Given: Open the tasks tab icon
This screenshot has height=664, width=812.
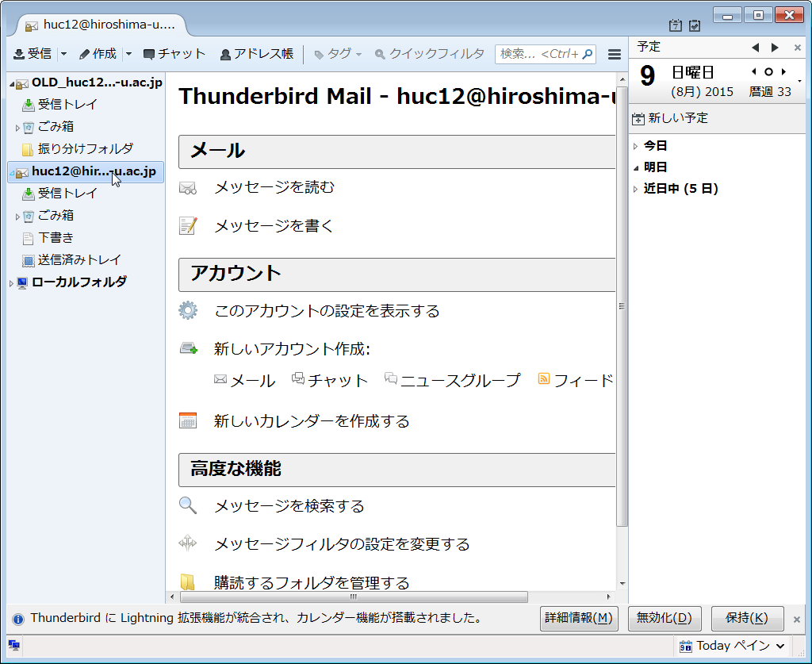Looking at the screenshot, I should click(695, 25).
